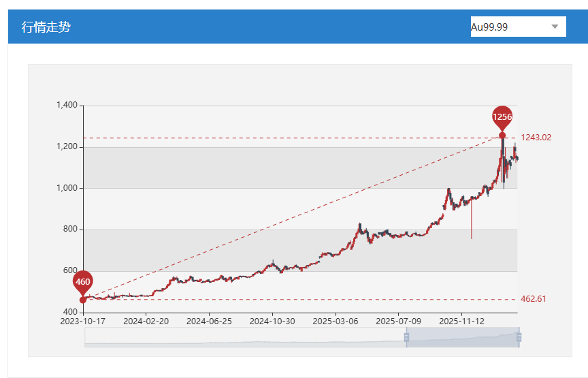Click the 460 minimum price marker pin

coord(83,281)
